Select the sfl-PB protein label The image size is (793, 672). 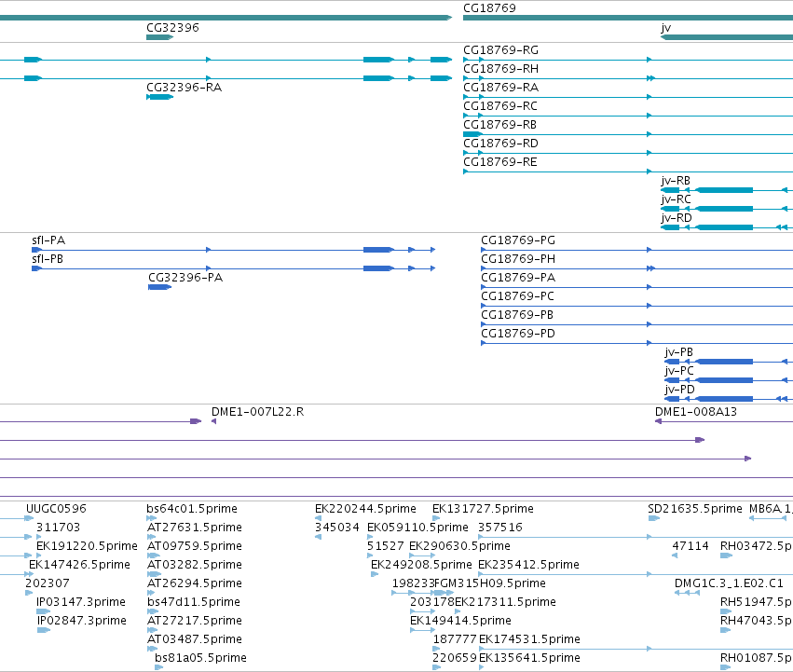point(48,259)
